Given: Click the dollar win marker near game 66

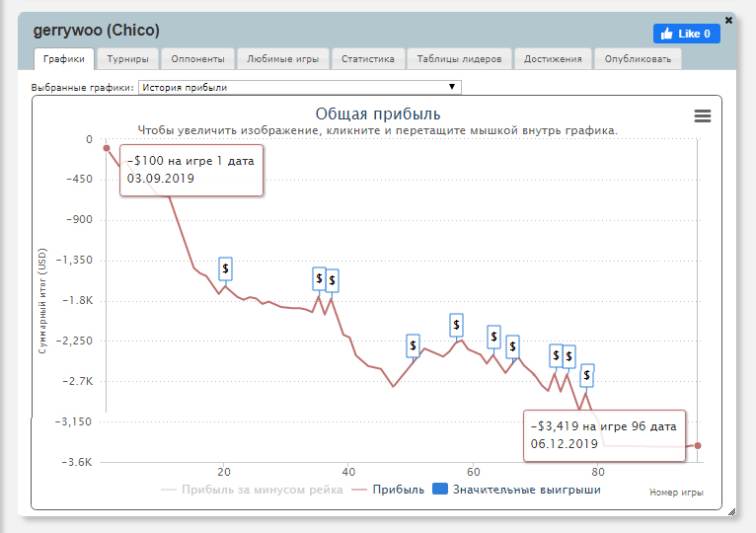Looking at the screenshot, I should point(512,345).
